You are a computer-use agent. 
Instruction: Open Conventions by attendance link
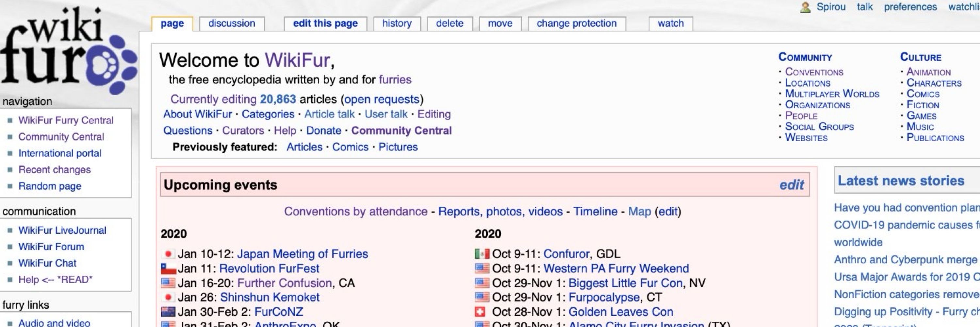point(356,212)
